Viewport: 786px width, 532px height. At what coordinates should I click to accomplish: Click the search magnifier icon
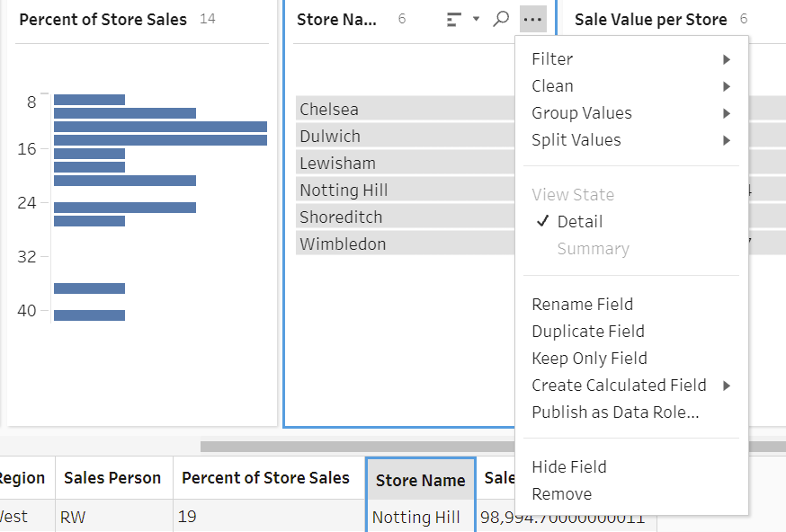[501, 19]
